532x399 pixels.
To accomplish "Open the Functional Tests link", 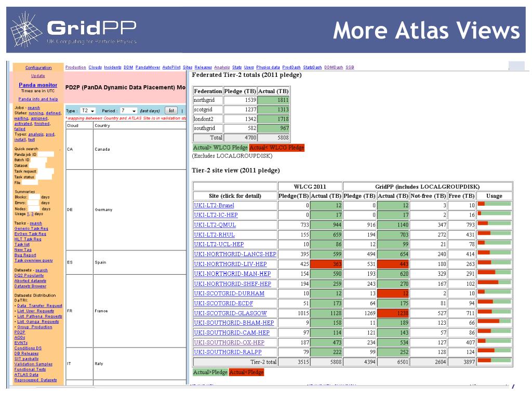I will coord(30,369).
